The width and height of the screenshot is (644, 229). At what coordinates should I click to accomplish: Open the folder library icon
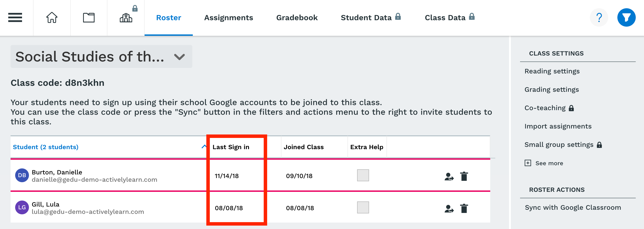pyautogui.click(x=89, y=17)
